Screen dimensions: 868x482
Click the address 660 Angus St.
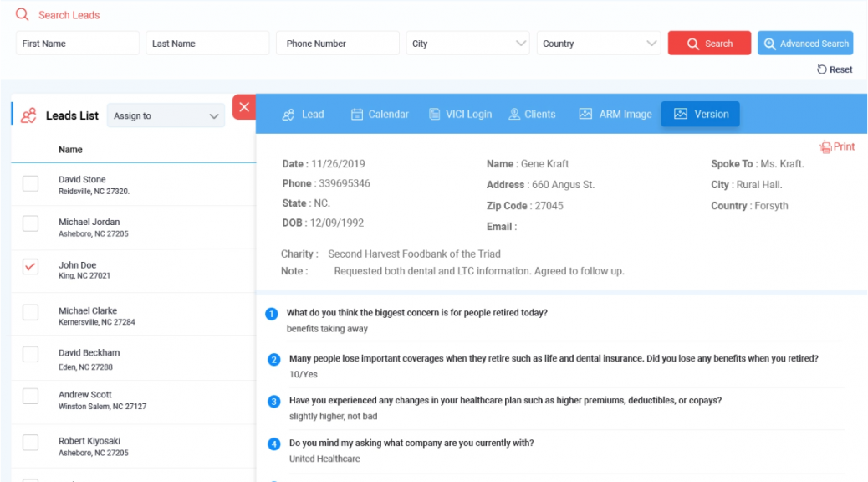pos(564,185)
